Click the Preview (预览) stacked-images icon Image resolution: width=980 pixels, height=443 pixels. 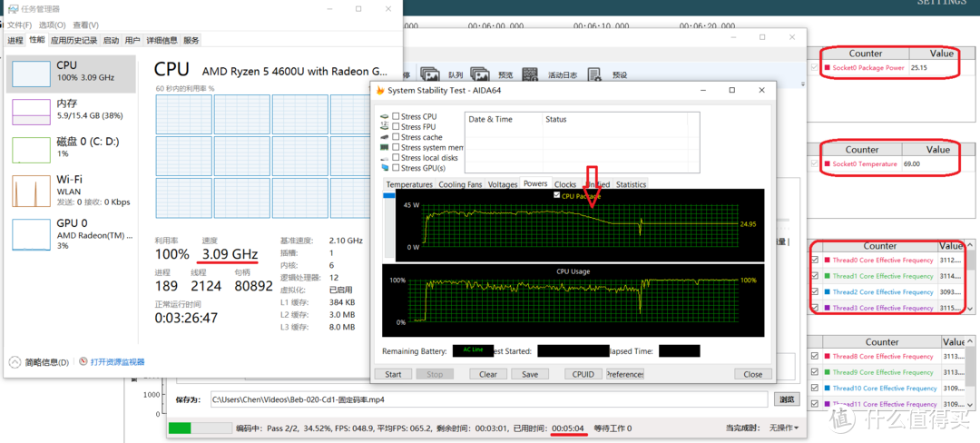click(480, 74)
